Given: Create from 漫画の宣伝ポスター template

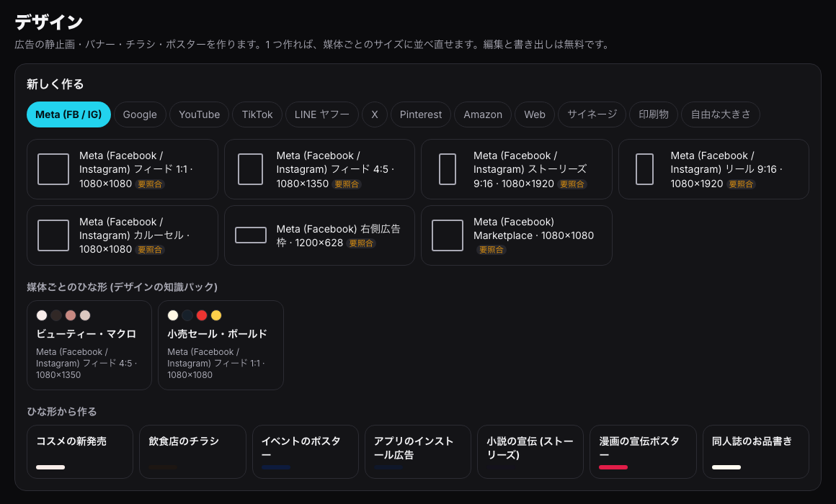Looking at the screenshot, I should click(x=643, y=451).
